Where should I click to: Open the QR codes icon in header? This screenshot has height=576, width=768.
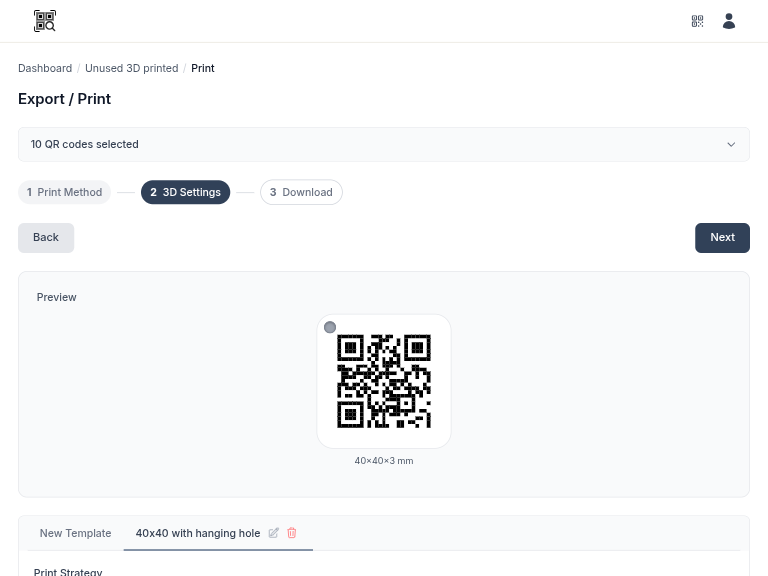(697, 21)
